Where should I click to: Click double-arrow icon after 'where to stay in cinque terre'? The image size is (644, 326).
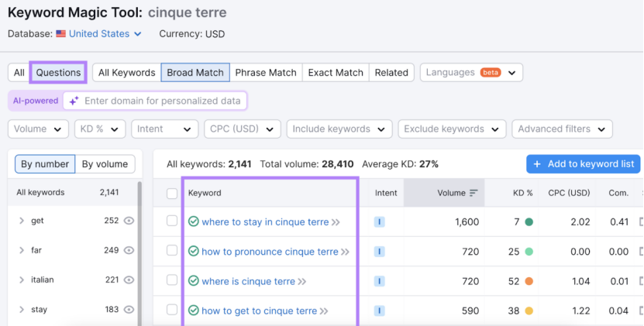tap(336, 222)
